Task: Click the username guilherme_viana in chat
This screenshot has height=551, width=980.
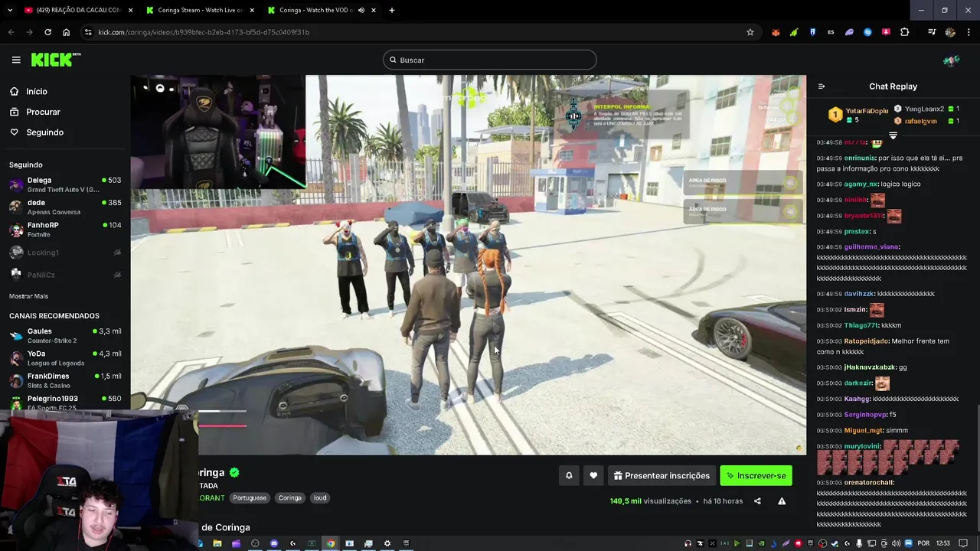Action: tap(871, 247)
